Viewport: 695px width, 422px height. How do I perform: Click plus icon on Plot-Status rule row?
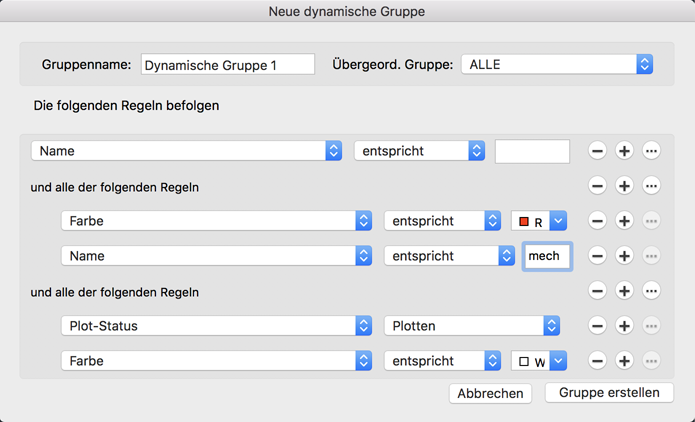624,326
